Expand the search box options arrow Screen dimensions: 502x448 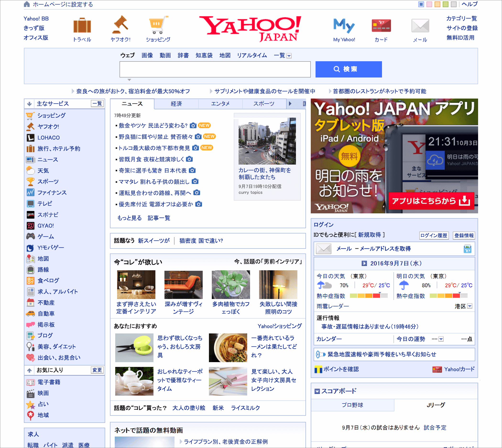point(129,80)
